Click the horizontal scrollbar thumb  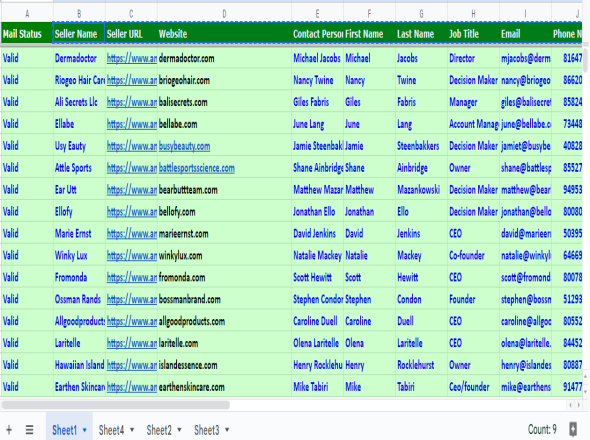pyautogui.click(x=116, y=405)
